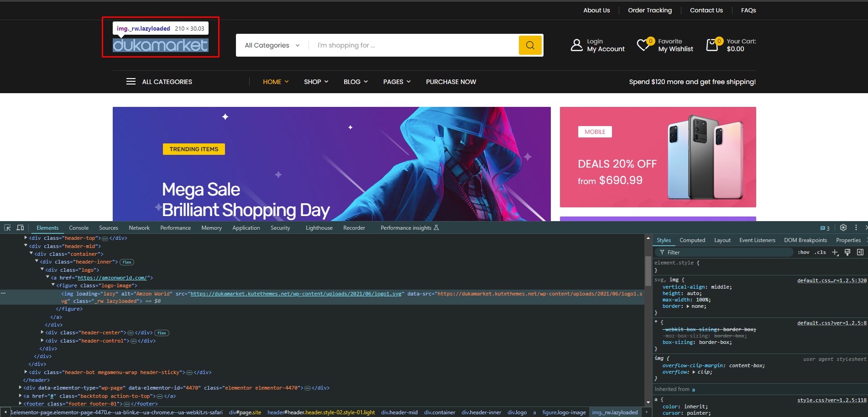The image size is (868, 417).
Task: Open the Network tab
Action: 139,228
